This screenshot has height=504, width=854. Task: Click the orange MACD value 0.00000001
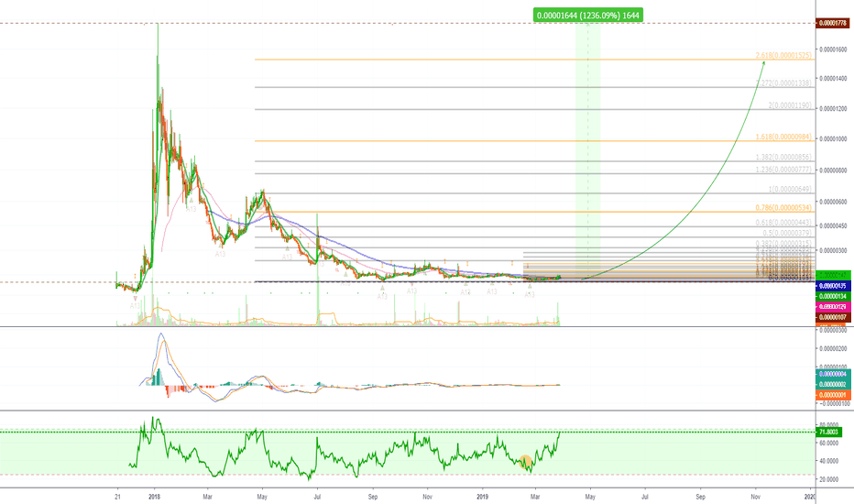coord(833,395)
